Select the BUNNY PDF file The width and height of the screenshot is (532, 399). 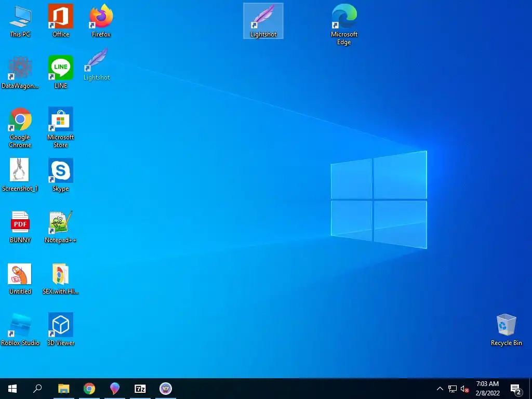20,227
